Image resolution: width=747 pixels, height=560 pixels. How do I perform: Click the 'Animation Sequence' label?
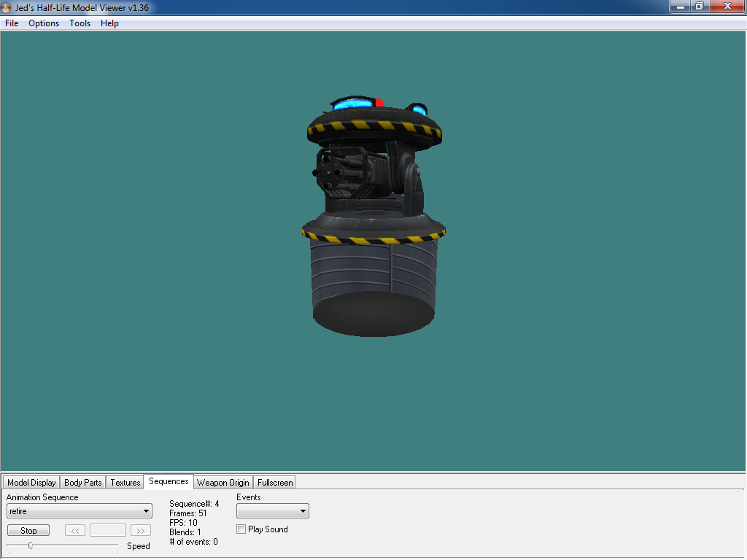click(x=42, y=497)
